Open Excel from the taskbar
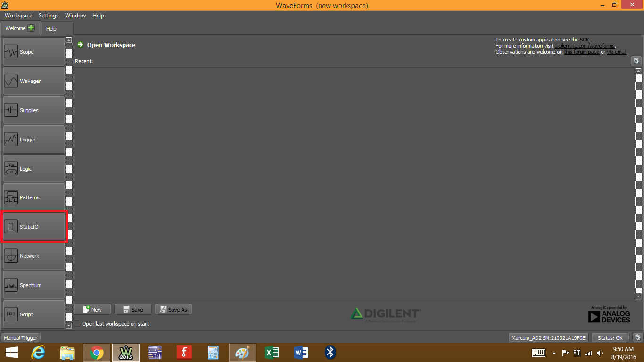The height and width of the screenshot is (362, 644). (272, 352)
